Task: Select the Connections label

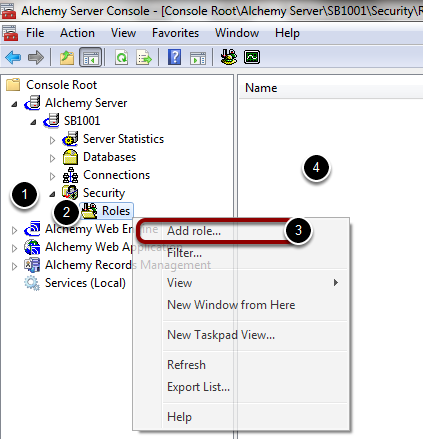Action: click(116, 175)
